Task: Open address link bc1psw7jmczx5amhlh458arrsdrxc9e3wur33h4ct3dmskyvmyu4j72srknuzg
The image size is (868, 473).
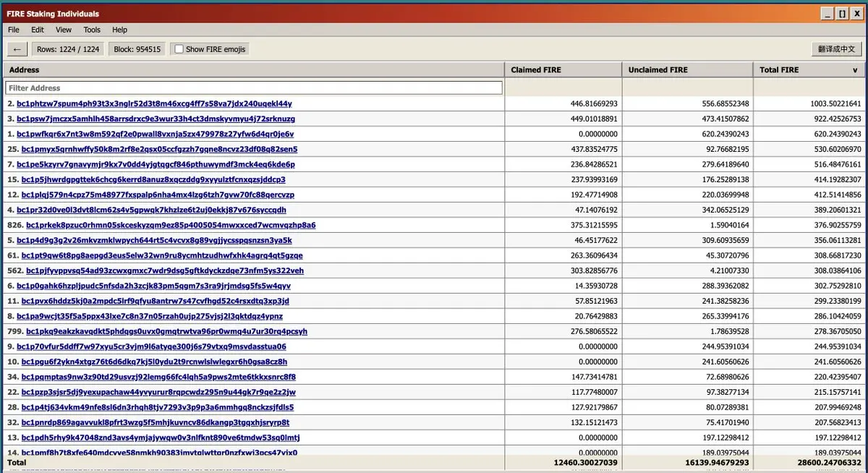Action: 156,119
